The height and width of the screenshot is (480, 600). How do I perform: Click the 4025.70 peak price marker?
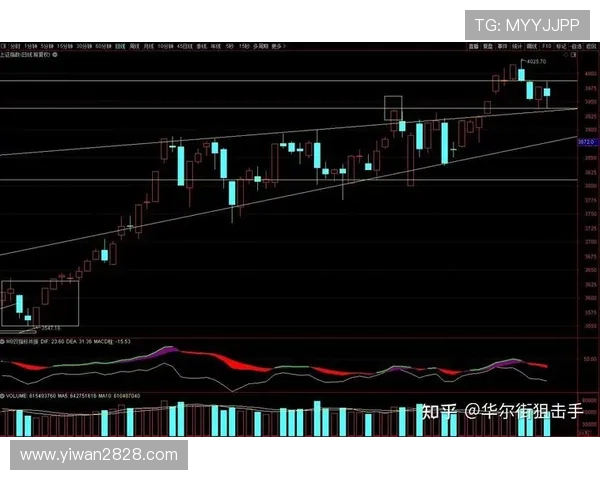[x=536, y=62]
